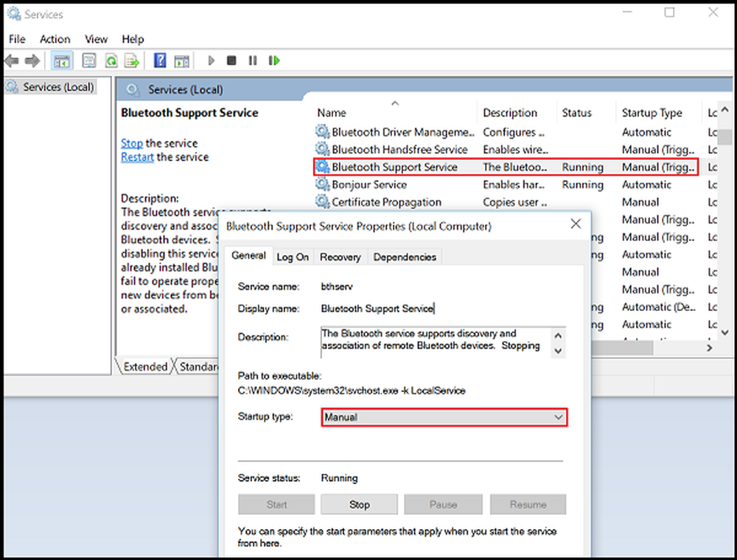This screenshot has width=737, height=560.
Task: Select Bonjour Service row in list
Action: [368, 185]
